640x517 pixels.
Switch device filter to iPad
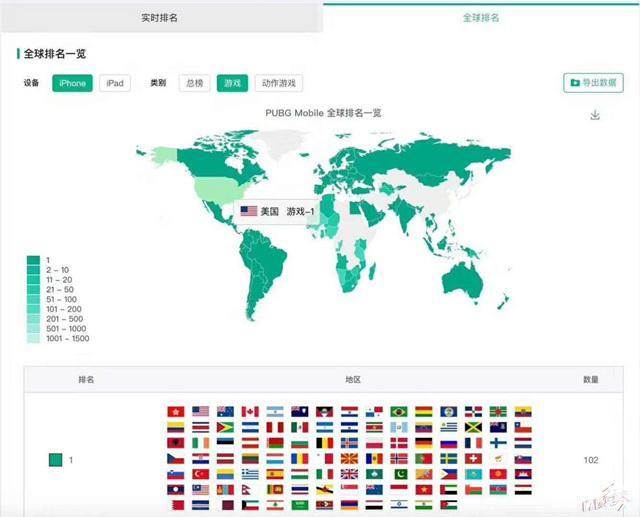pos(115,83)
